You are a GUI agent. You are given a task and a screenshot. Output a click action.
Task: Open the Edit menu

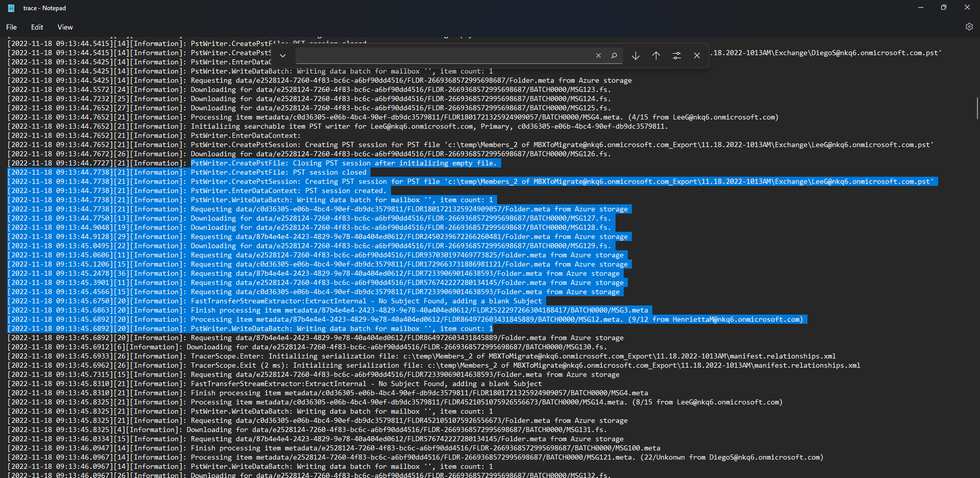[37, 27]
